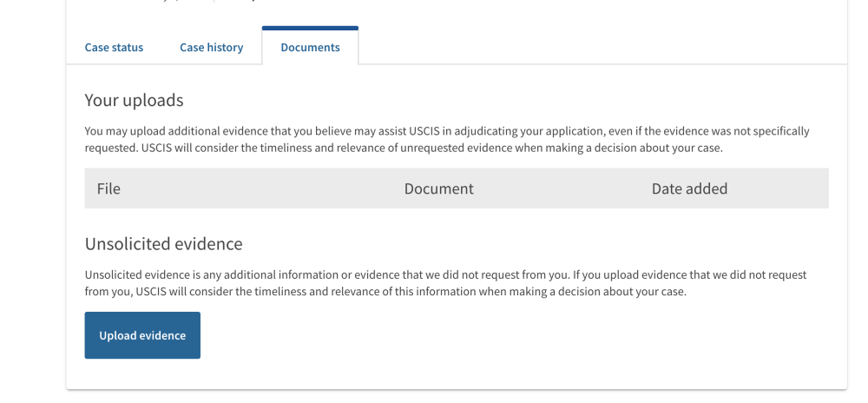Click line starting 'from you, USCIS will consider'
This screenshot has height=403, width=868.
[385, 292]
